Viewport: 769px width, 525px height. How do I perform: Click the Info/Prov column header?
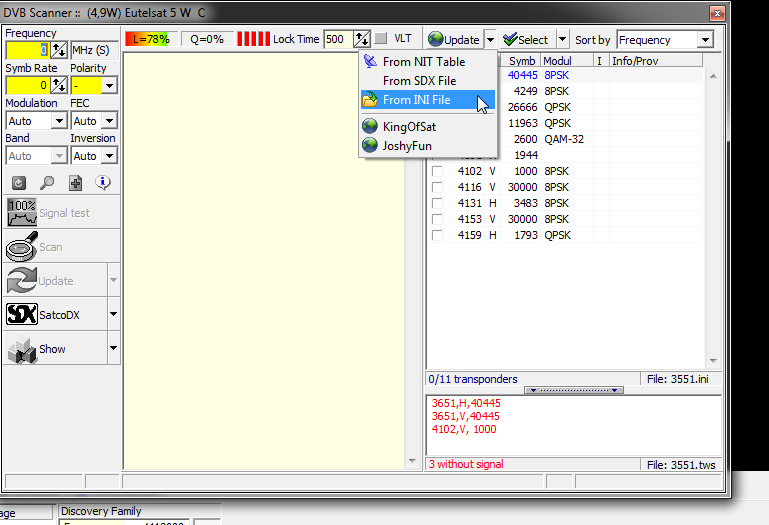(656, 61)
